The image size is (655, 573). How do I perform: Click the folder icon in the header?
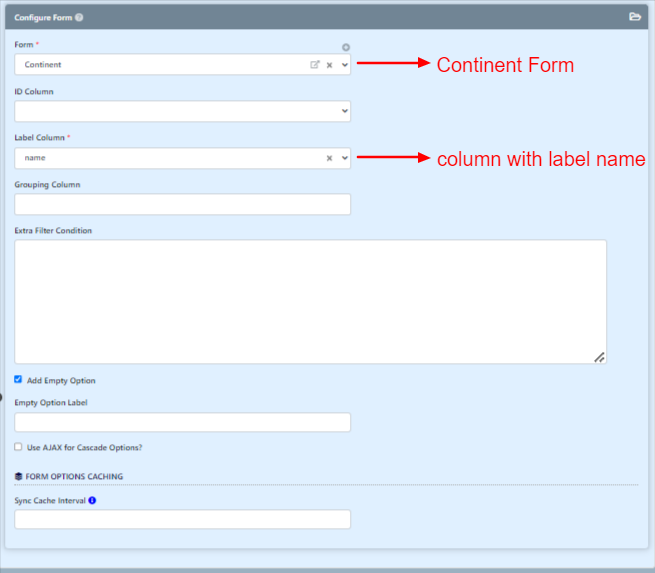click(x=635, y=17)
